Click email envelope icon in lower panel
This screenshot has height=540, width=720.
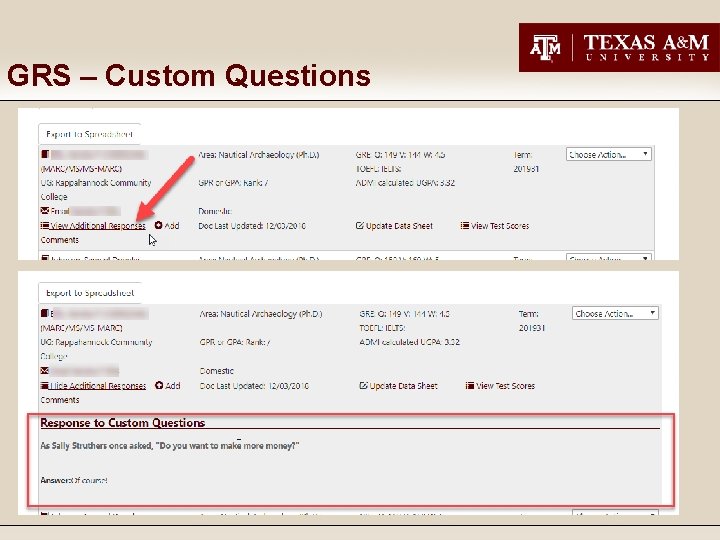pyautogui.click(x=45, y=370)
